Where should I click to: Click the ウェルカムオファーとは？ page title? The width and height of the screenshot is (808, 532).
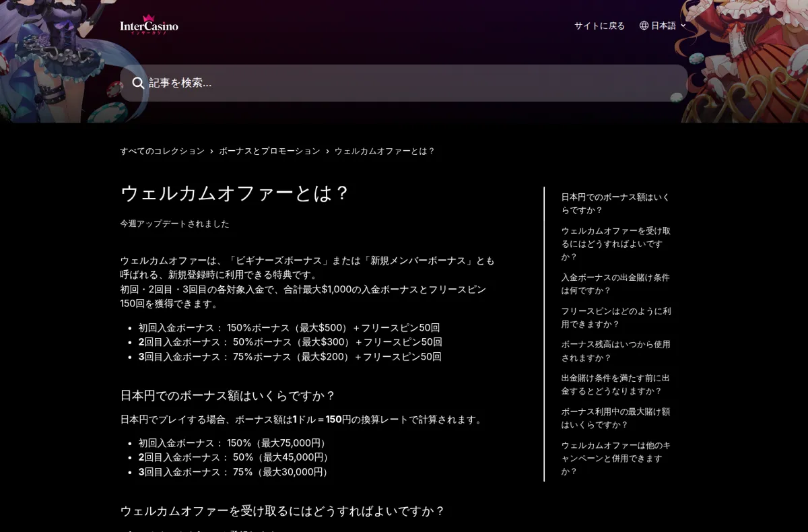tap(235, 193)
